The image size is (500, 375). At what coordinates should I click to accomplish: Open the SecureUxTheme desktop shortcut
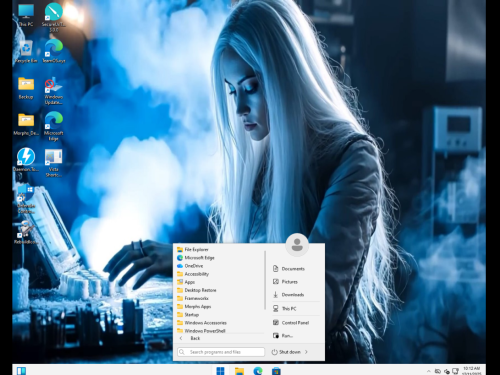(54, 17)
